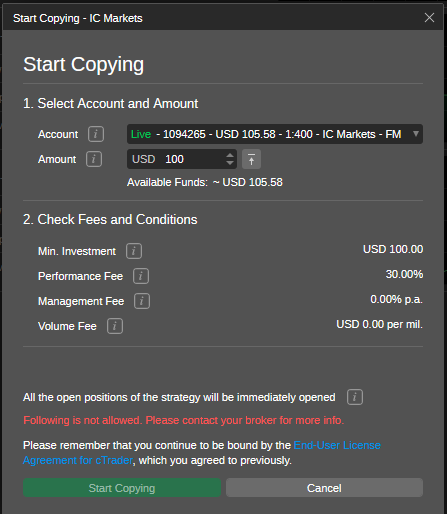This screenshot has width=447, height=514.
Task: Open the End-User License Agreement link
Action: [x=202, y=453]
